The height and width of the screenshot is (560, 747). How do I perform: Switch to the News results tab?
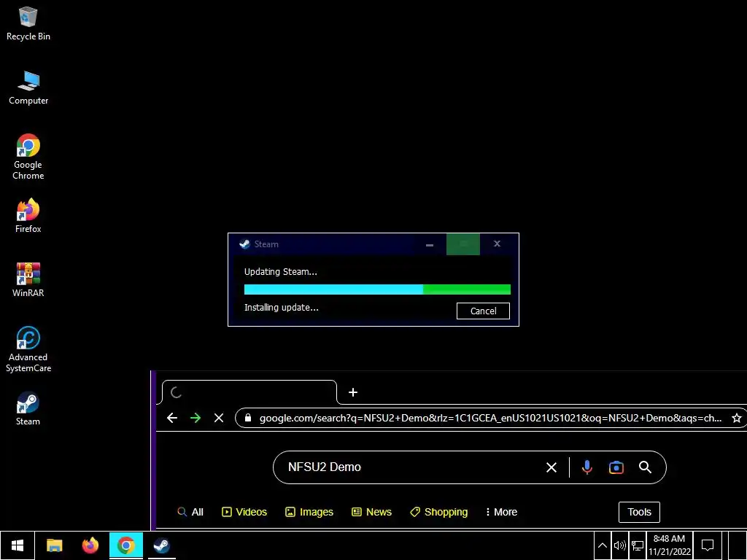371,512
